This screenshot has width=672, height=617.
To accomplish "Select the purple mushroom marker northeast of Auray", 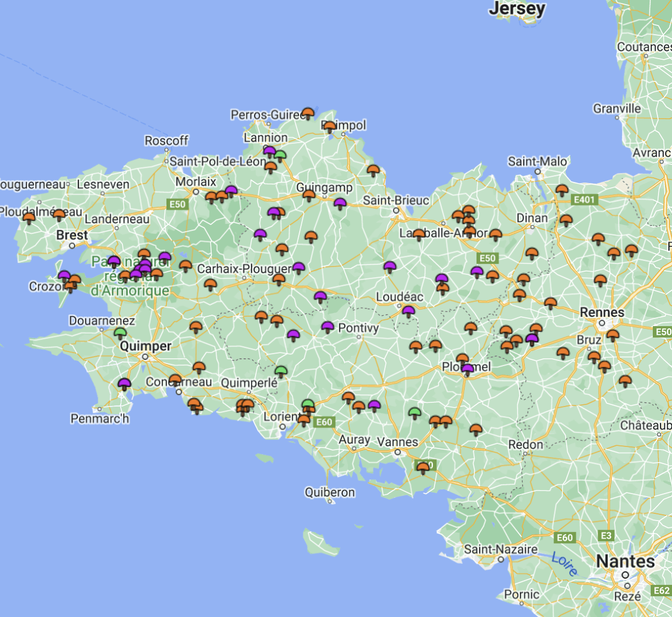I will tap(374, 405).
